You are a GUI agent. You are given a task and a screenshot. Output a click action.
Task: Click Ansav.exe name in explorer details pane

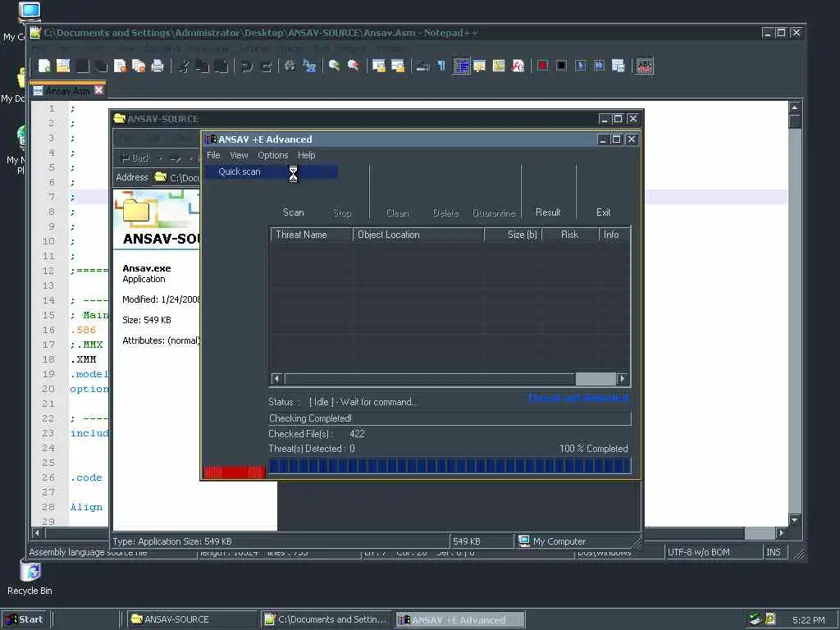[x=146, y=268]
